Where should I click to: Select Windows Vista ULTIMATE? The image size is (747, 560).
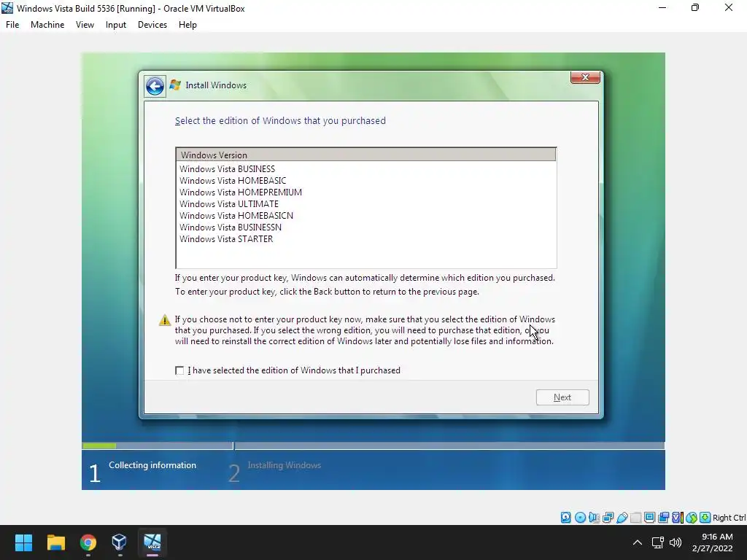click(x=365, y=204)
